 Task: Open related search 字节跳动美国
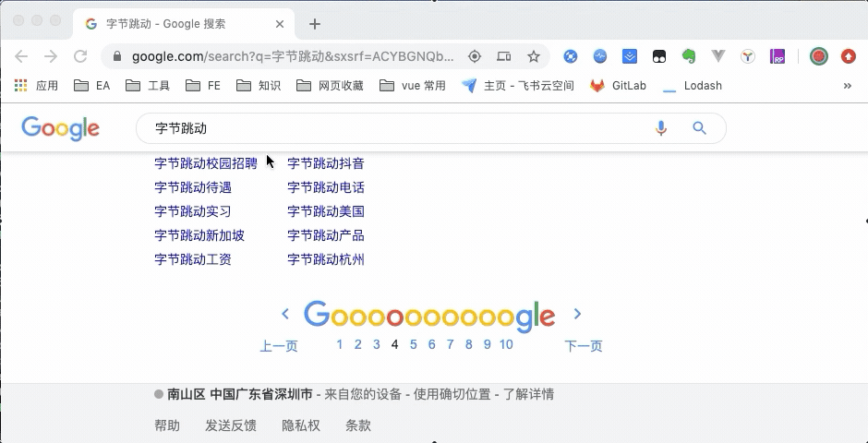(325, 211)
